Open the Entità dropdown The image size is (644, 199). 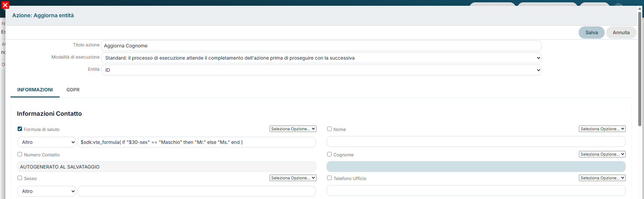(321, 70)
